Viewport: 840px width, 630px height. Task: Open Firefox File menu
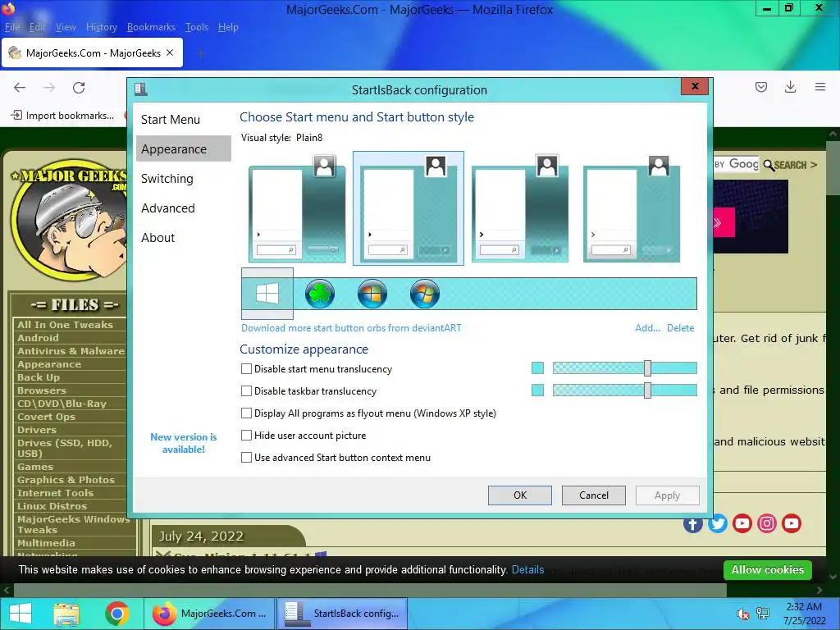point(12,27)
